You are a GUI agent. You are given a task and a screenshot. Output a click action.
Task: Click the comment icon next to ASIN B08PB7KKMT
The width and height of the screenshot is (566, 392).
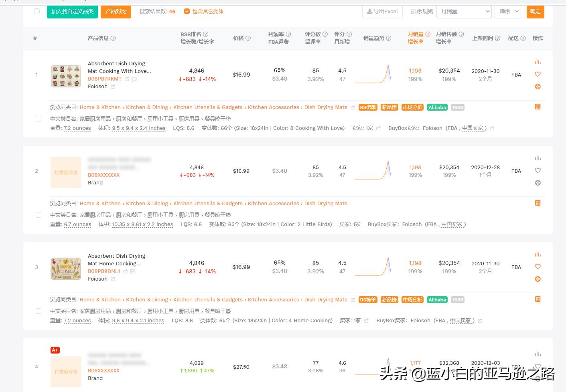pyautogui.click(x=134, y=79)
